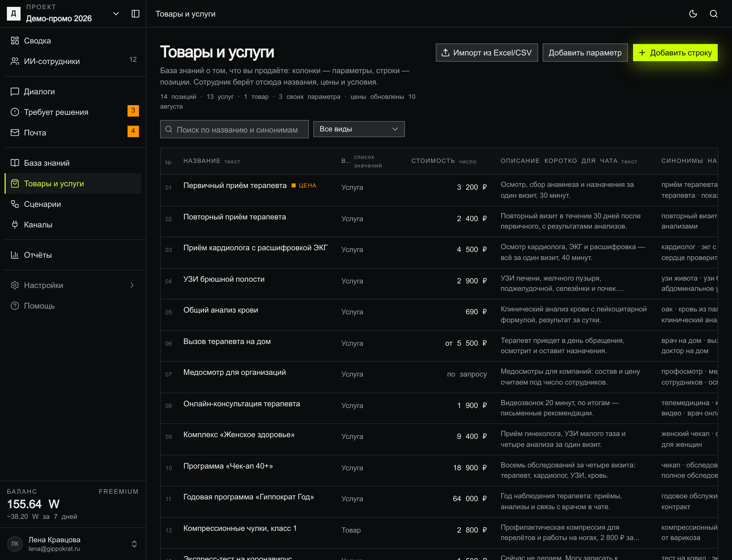Click the Требует решения alert icon

click(x=15, y=112)
